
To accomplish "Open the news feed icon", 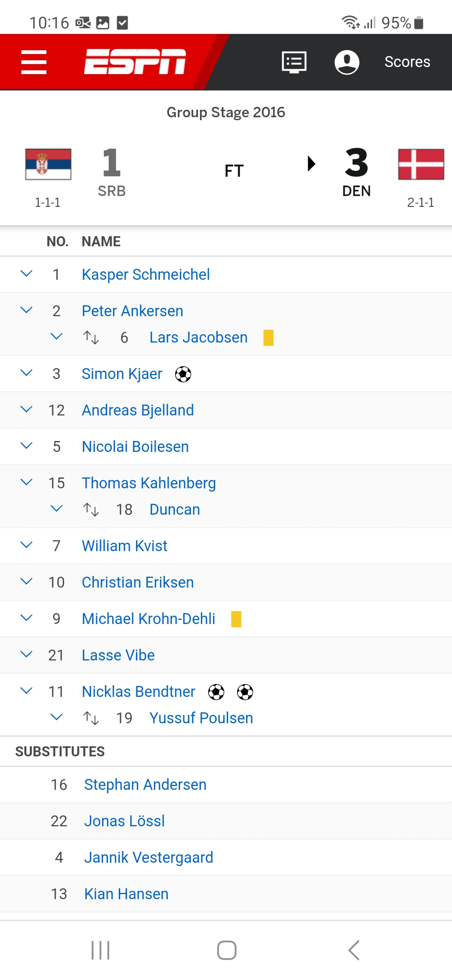I will click(x=294, y=62).
